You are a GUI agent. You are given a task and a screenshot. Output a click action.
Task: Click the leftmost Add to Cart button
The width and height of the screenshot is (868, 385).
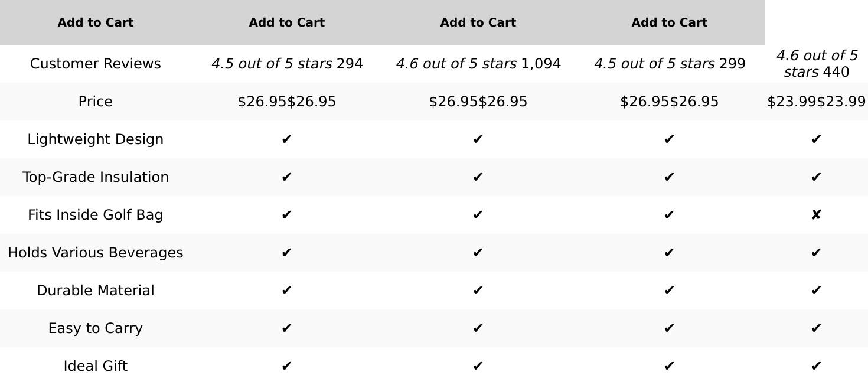click(x=95, y=22)
